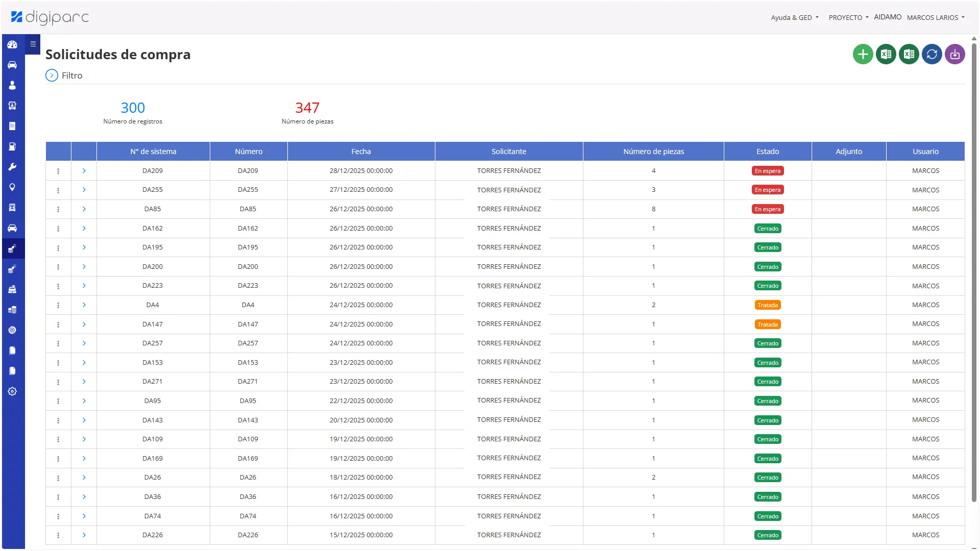Open the wrench maintenance sidebar icon

pyautogui.click(x=12, y=167)
